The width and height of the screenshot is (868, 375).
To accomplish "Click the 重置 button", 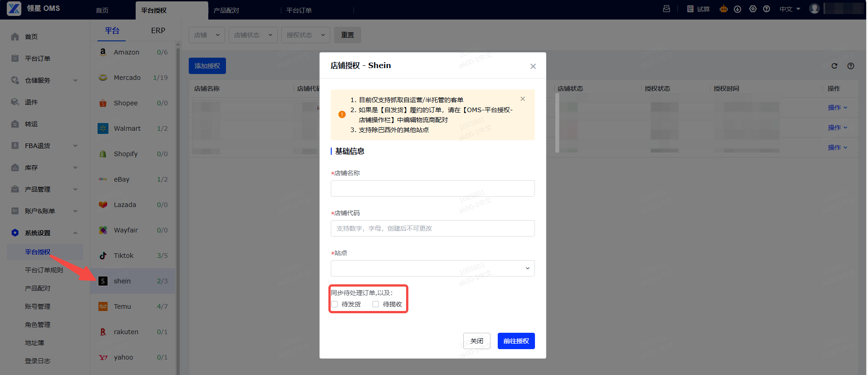I will (x=348, y=35).
